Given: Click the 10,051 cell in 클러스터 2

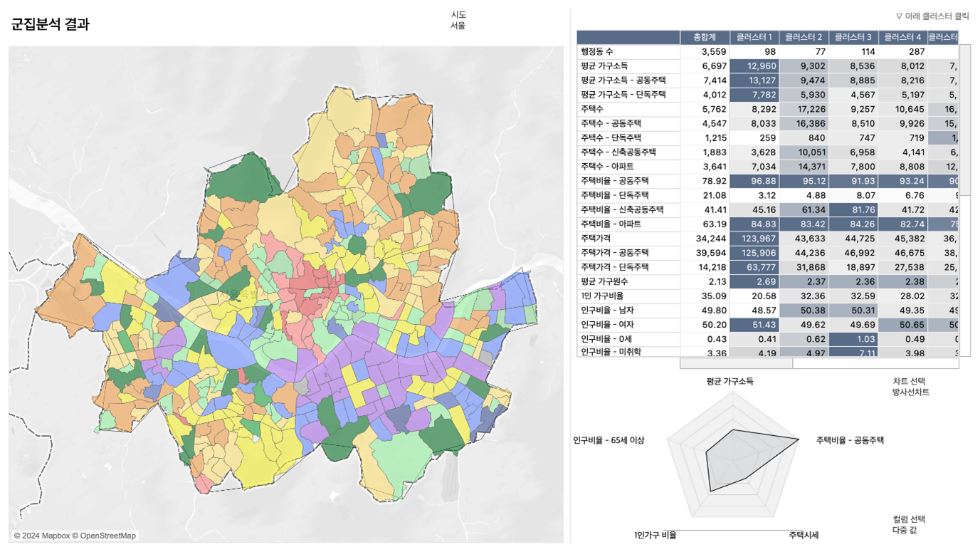Looking at the screenshot, I should 804,152.
